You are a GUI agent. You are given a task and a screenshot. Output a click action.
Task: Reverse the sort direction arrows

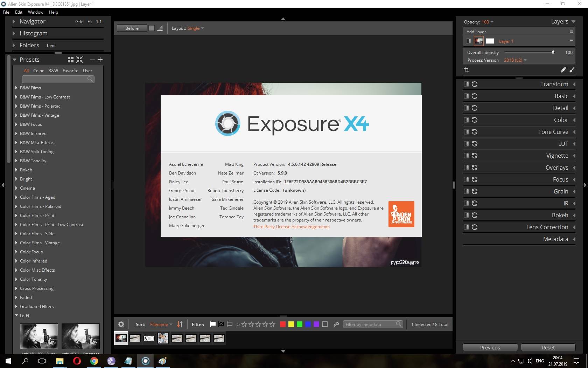coord(180,324)
